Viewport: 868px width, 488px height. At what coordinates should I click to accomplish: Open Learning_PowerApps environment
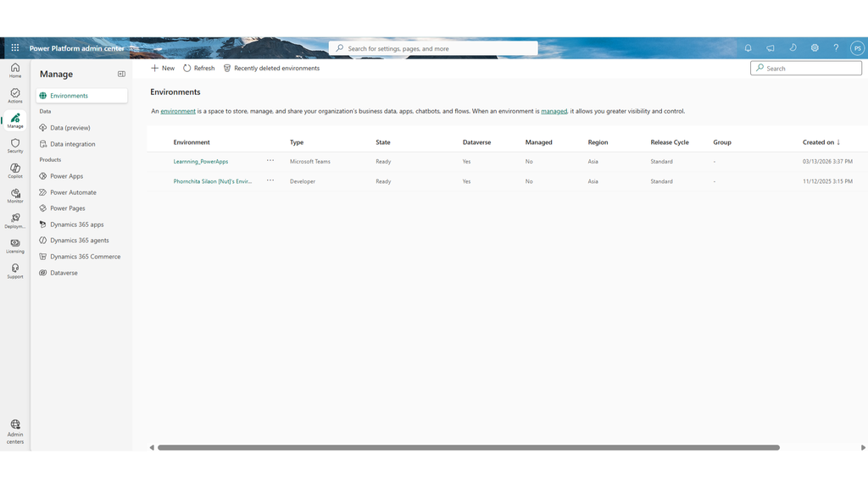[x=200, y=162]
